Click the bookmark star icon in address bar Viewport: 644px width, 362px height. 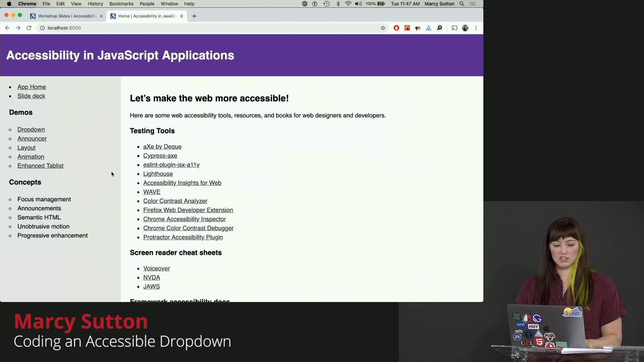click(x=383, y=28)
